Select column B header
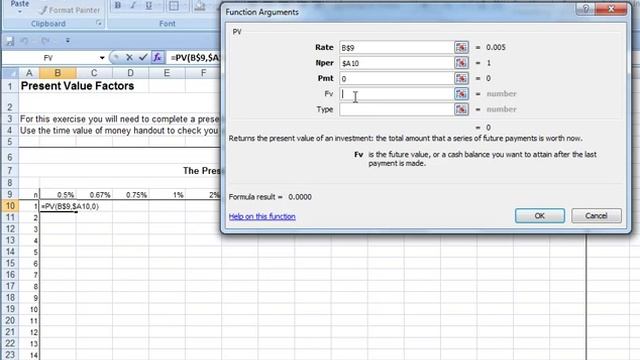This screenshot has width=640, height=360. (x=58, y=73)
